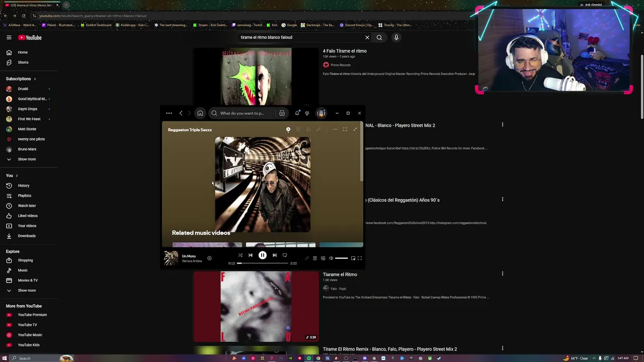Viewport: 644px width, 362px height.
Task: Open video titled 4 Falo Tirame el ritmo
Action: (345, 51)
